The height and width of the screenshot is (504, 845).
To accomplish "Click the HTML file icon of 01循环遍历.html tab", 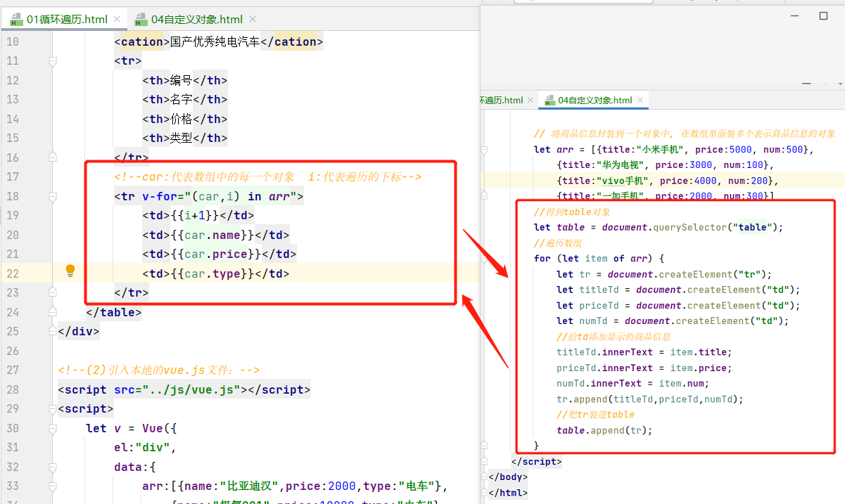I will (x=17, y=20).
